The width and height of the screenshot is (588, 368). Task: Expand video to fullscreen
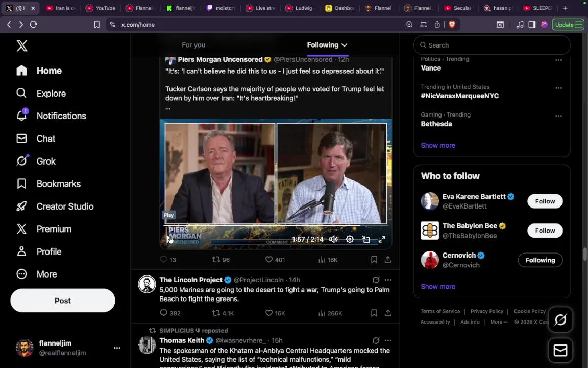[382, 239]
